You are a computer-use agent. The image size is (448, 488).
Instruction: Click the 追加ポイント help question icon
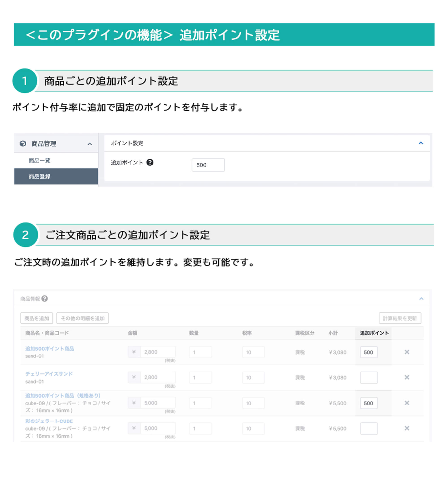[150, 162]
